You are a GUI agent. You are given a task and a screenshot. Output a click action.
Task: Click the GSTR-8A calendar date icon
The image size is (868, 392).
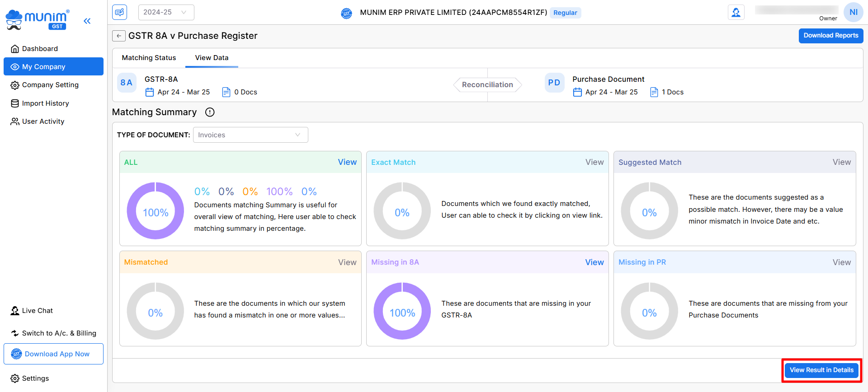[150, 92]
